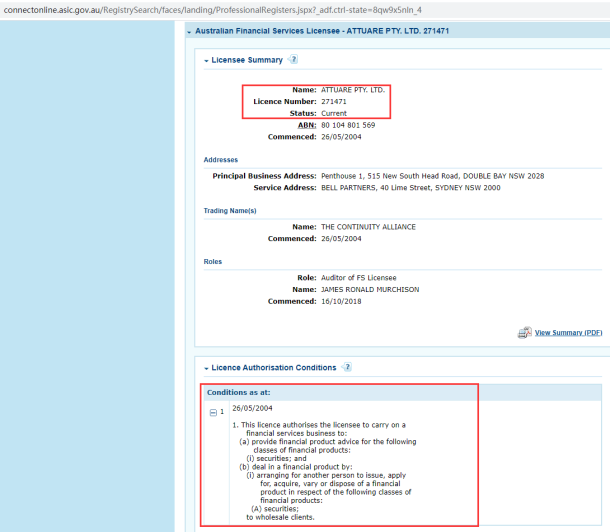Collapse the Licence Authorisation Conditions section
Image resolution: width=610 pixels, height=532 pixels.
[x=206, y=368]
